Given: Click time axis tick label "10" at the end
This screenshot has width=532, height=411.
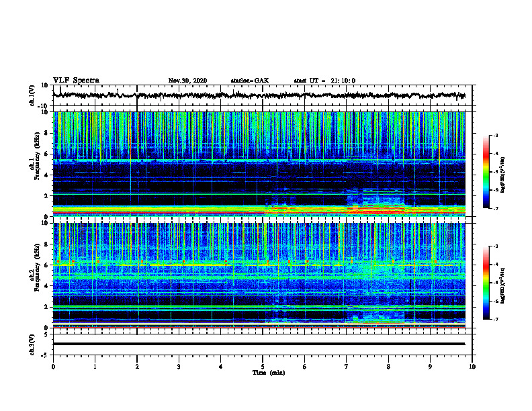Looking at the screenshot, I should [x=472, y=367].
